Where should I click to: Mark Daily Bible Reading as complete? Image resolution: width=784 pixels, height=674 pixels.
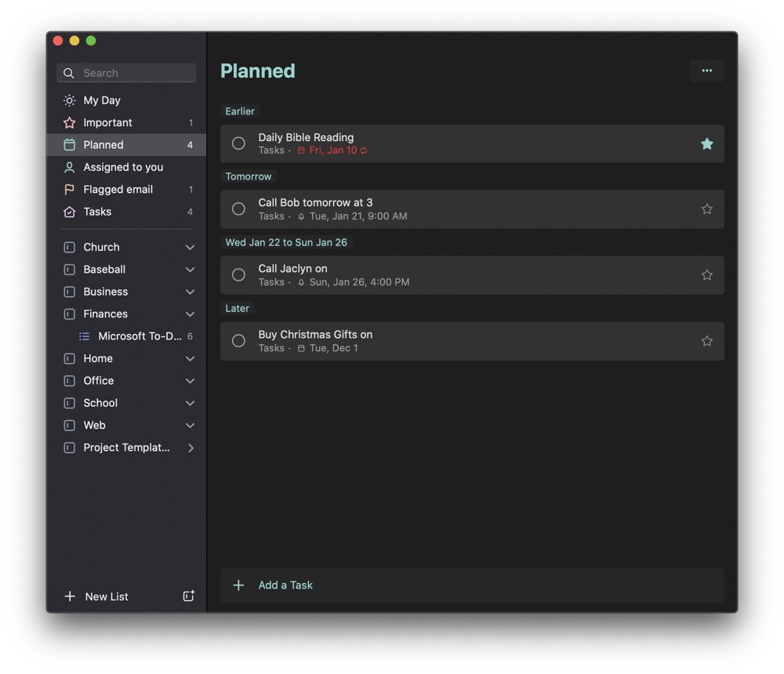238,143
